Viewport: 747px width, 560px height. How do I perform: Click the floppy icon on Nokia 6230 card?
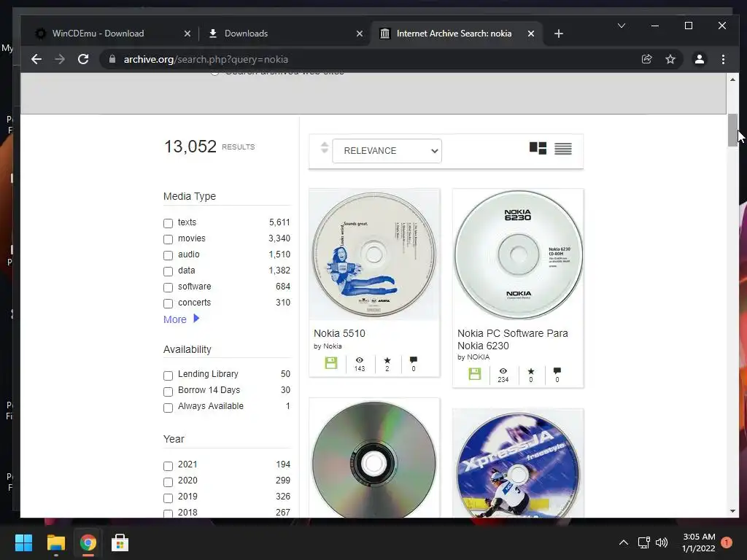474,374
